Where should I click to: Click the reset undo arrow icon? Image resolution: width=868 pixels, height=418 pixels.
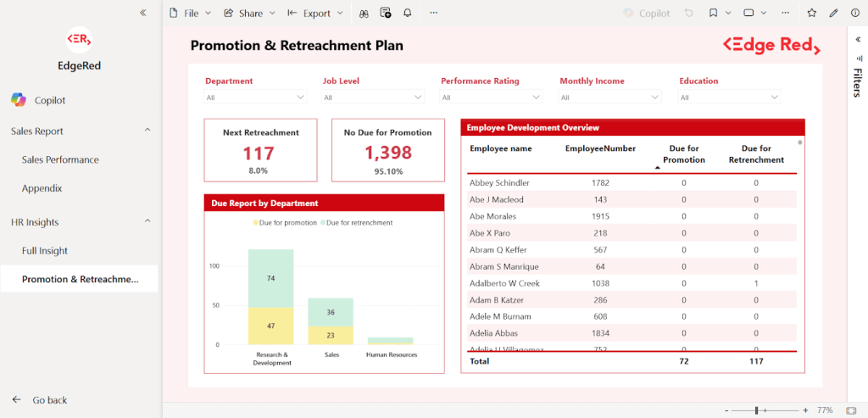689,14
